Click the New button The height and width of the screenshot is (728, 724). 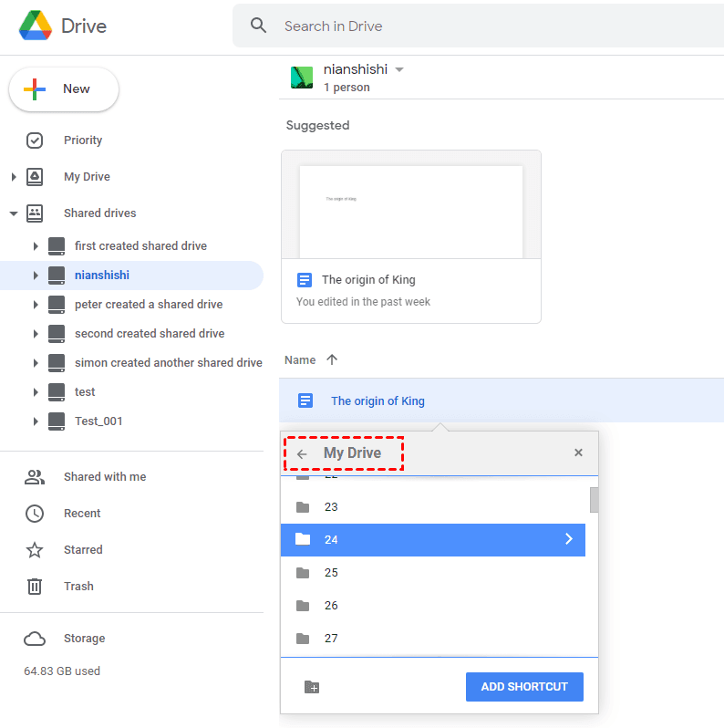[x=64, y=89]
